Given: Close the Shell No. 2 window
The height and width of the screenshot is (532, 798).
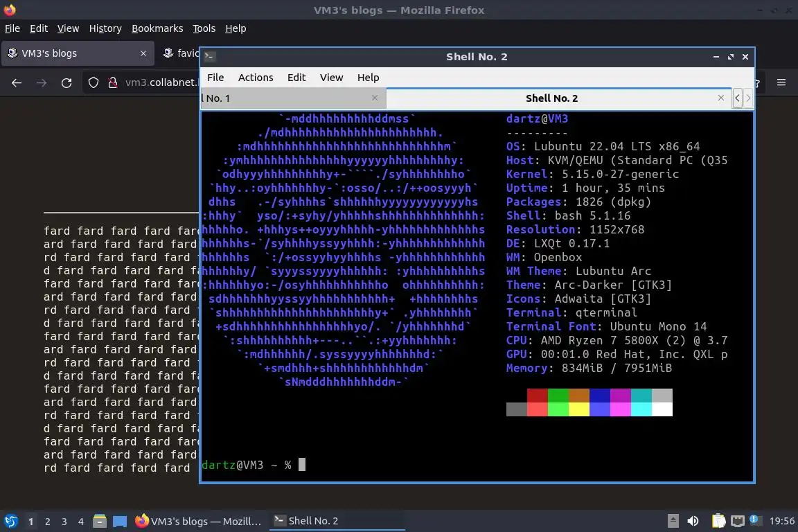Looking at the screenshot, I should coord(745,57).
